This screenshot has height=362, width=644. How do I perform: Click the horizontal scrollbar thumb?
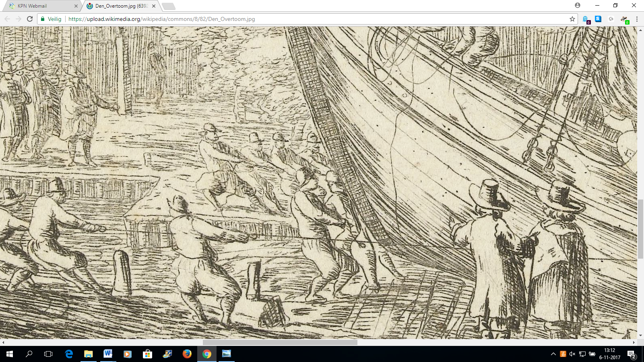point(280,343)
